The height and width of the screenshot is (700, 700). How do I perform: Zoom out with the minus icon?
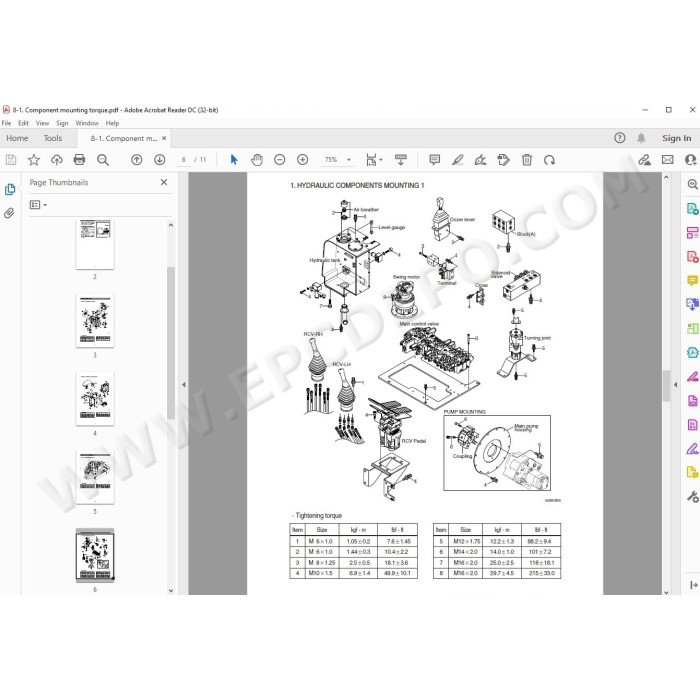(x=279, y=160)
